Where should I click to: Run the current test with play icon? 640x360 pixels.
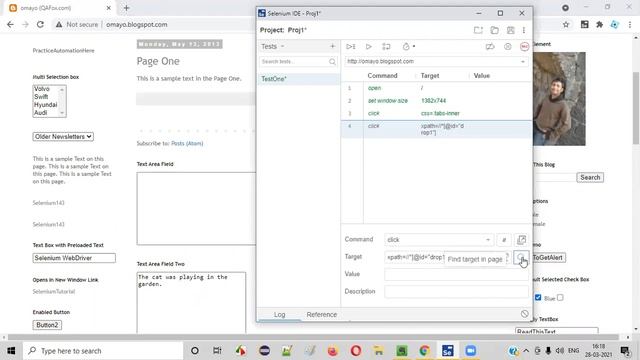[x=368, y=47]
